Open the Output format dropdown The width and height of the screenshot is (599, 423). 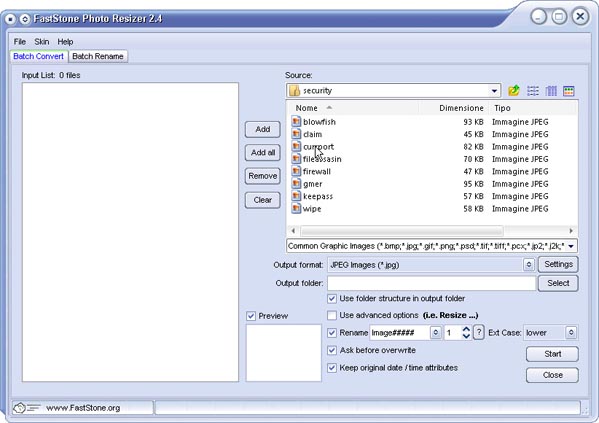click(529, 264)
